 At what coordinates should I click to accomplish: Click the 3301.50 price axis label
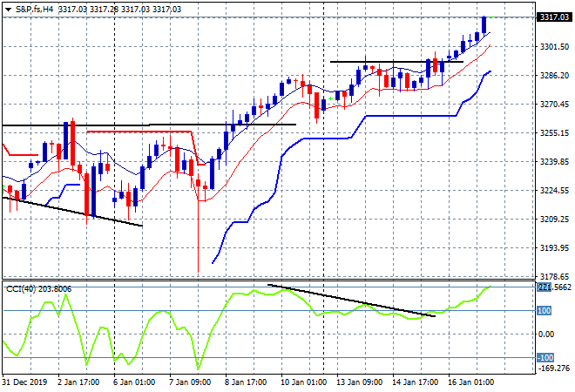pyautogui.click(x=554, y=46)
